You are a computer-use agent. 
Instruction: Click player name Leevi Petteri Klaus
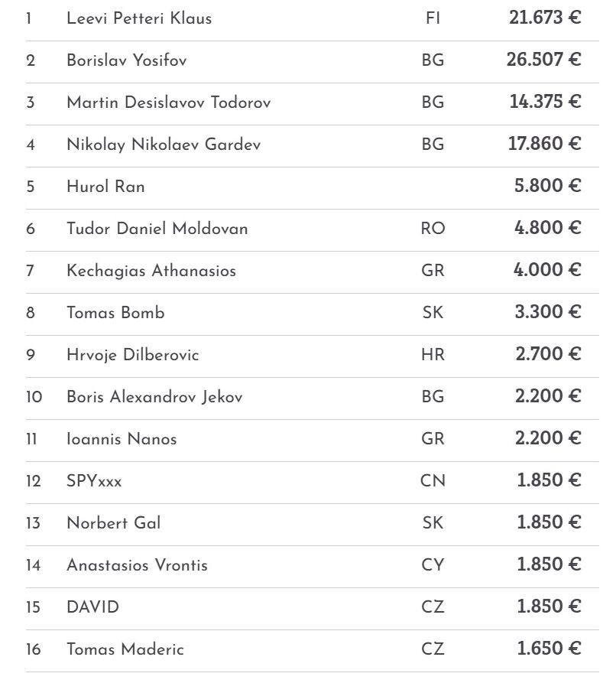click(x=139, y=18)
